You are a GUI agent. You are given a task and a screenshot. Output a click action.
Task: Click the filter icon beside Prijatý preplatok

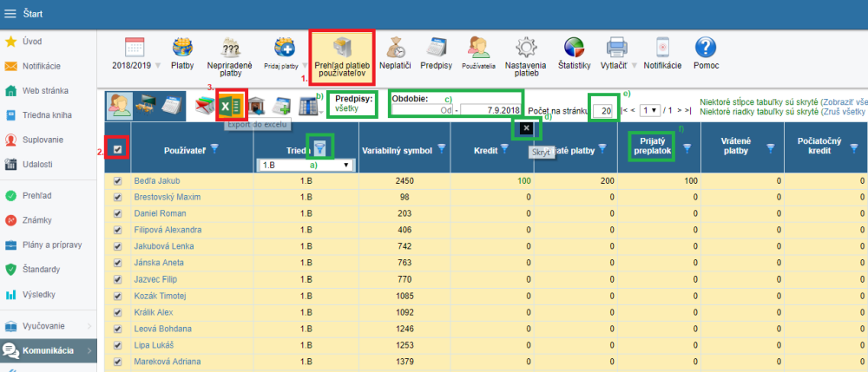(687, 147)
